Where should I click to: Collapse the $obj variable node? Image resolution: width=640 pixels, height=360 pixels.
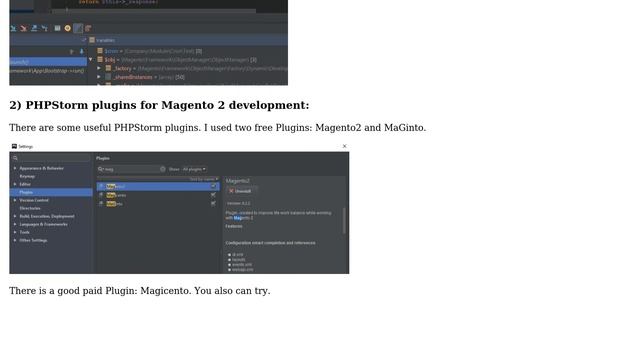91,60
